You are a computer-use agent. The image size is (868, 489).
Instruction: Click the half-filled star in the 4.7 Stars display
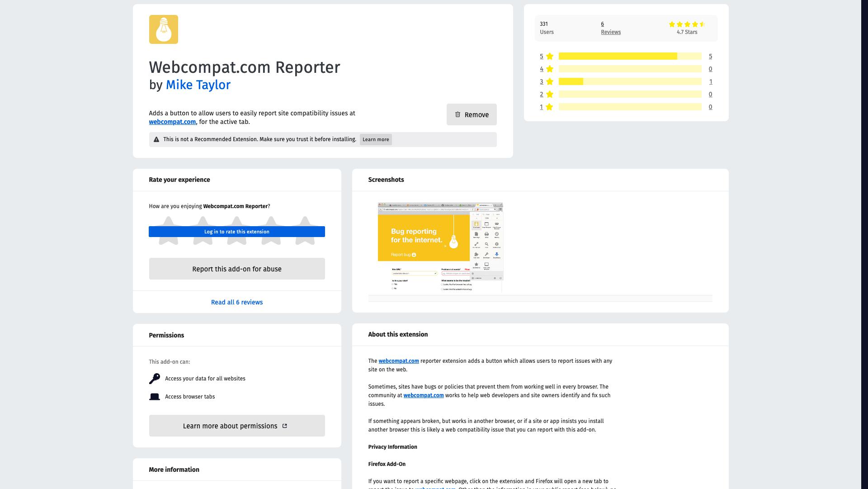[702, 24]
